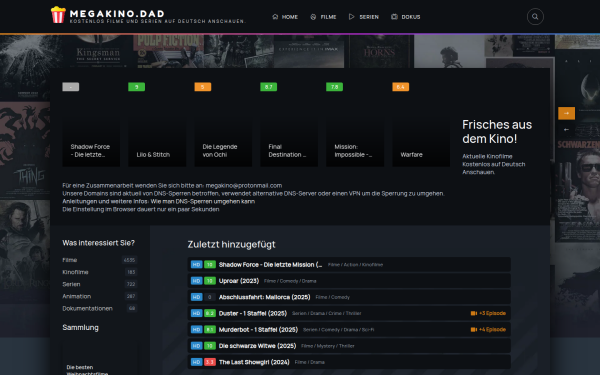The width and height of the screenshot is (600, 375).
Task: Click the Zuletzt hinzugefügt heading
Action: tap(232, 245)
